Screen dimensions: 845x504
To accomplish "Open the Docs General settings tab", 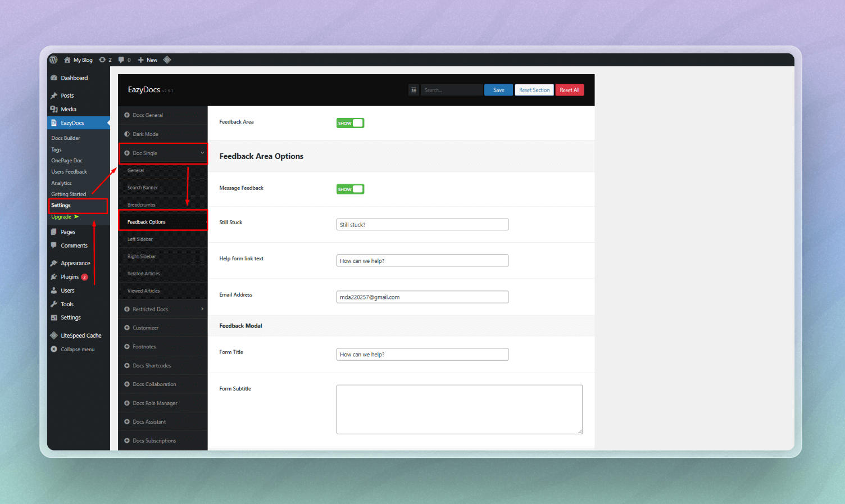I will (x=163, y=115).
